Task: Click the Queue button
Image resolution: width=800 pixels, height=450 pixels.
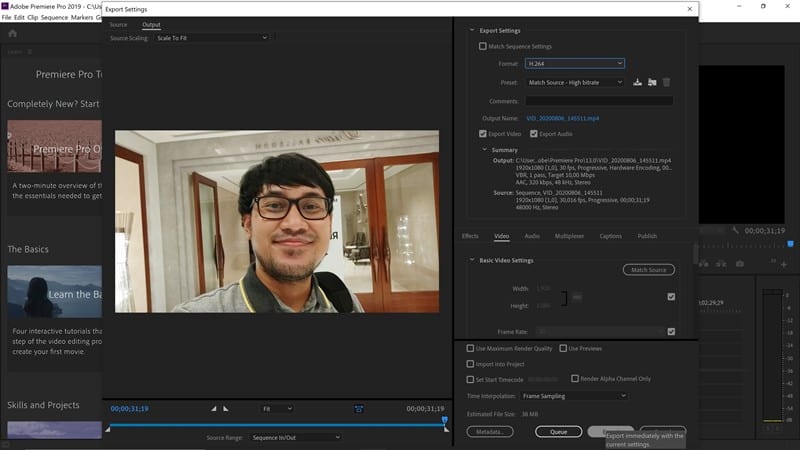Action: 558,431
